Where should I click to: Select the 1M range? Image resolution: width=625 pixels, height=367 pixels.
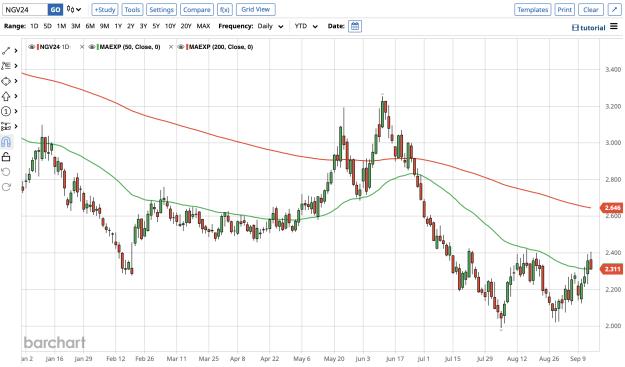click(61, 26)
